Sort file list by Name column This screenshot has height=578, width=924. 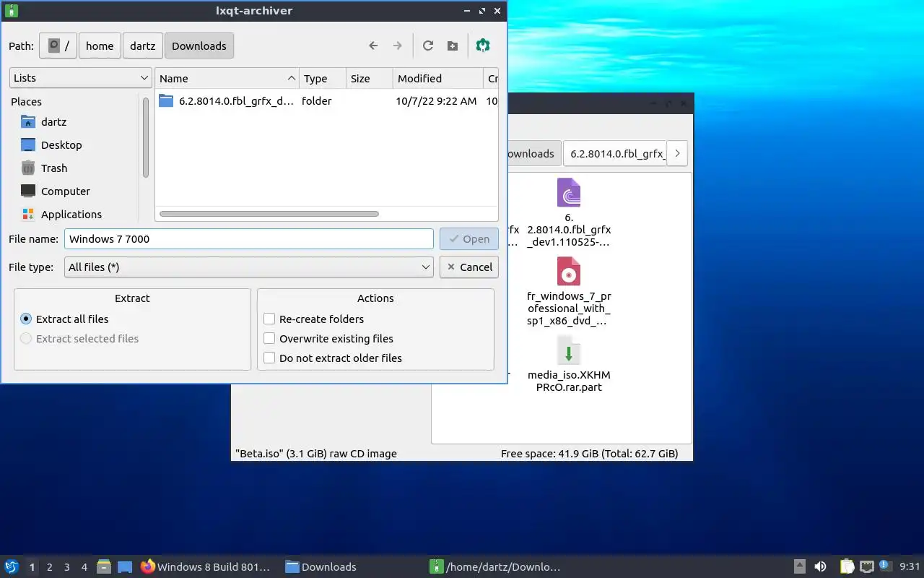point(227,79)
